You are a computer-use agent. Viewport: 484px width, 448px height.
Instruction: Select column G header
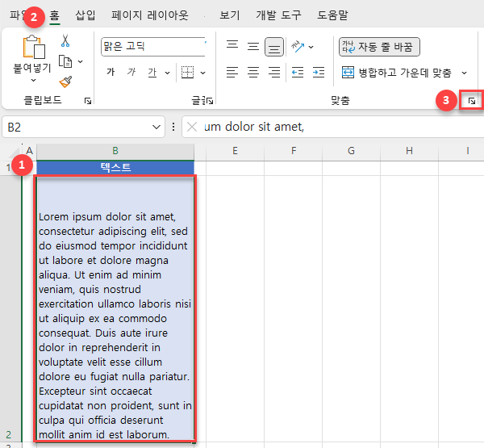click(351, 151)
